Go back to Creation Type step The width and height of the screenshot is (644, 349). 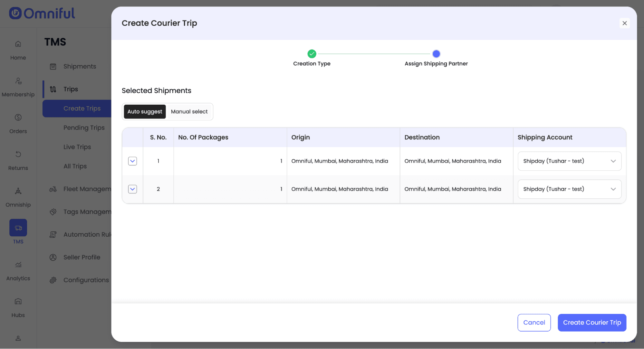pos(312,54)
